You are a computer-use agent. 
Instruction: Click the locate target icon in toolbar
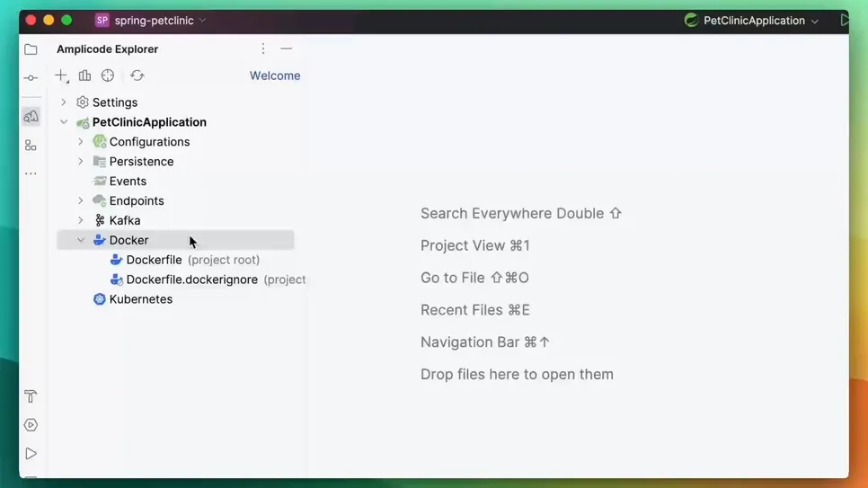pyautogui.click(x=108, y=75)
